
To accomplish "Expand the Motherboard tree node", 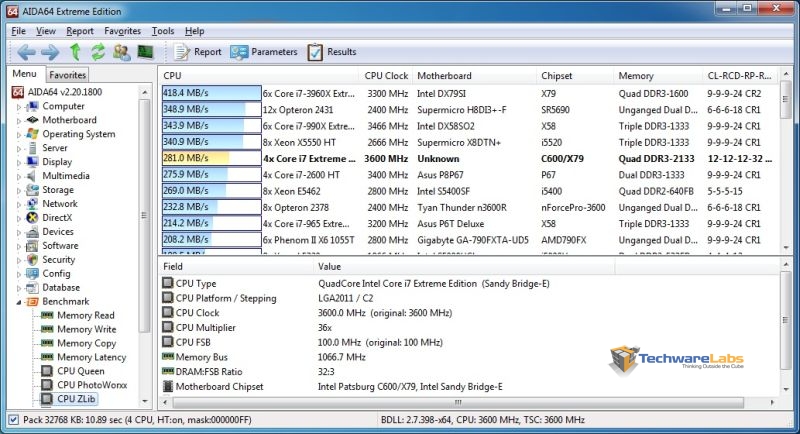I will tap(19, 120).
